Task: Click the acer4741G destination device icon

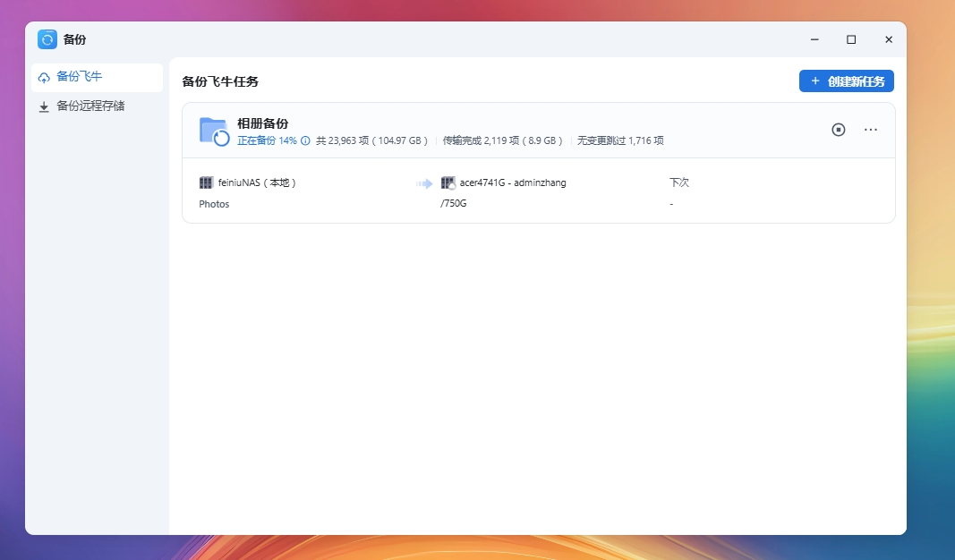Action: coord(448,182)
